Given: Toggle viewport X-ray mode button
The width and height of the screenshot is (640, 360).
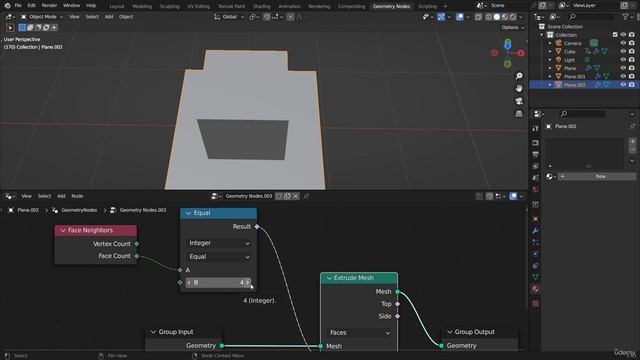Looking at the screenshot, I should (x=478, y=17).
